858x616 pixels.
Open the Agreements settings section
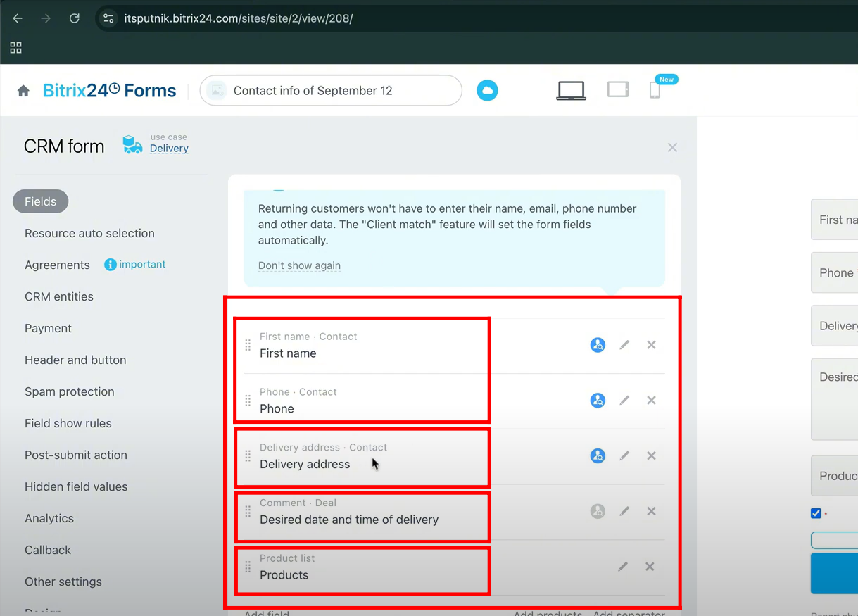[57, 265]
